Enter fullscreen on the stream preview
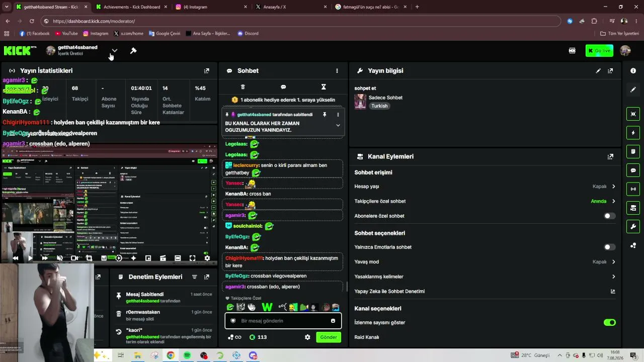The width and height of the screenshot is (644, 362). tap(192, 258)
